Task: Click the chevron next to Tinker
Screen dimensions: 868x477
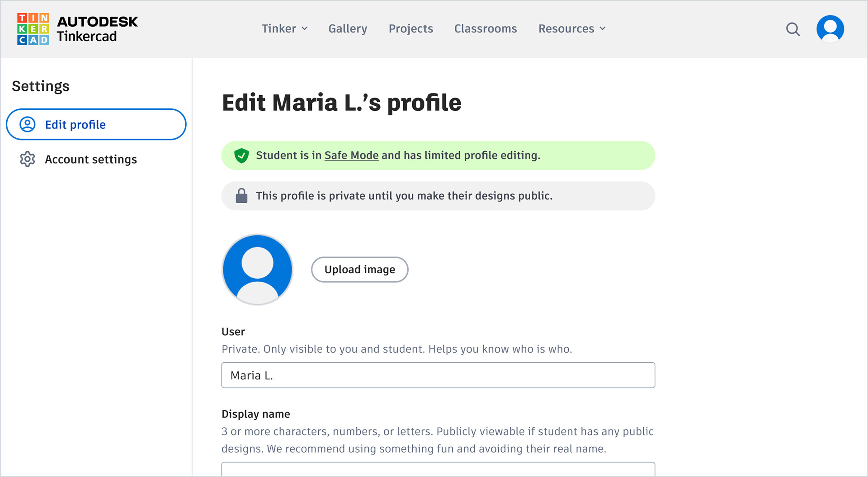Action: pos(305,28)
